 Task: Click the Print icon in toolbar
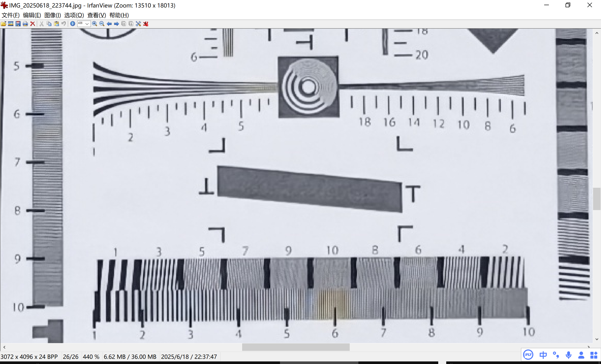[25, 24]
